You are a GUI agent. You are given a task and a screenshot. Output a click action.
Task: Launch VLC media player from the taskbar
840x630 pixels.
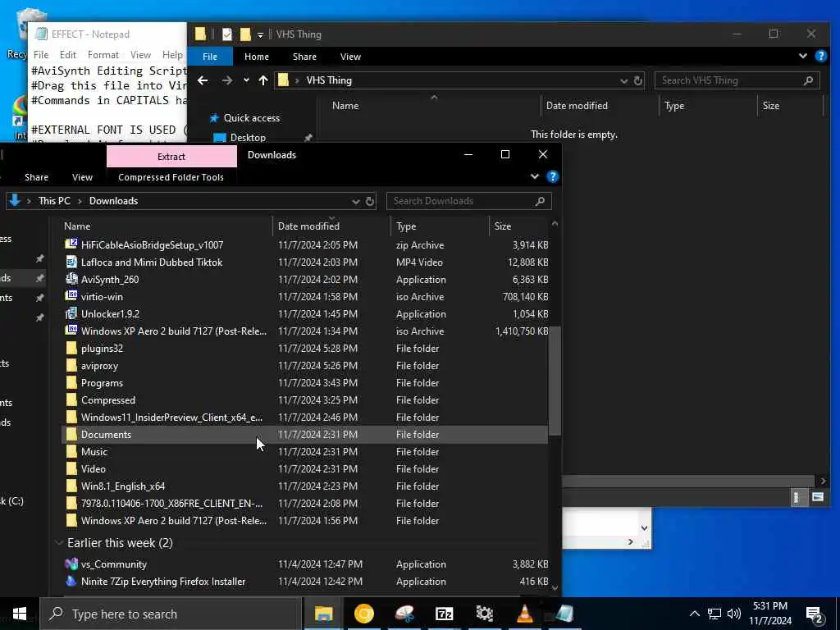tap(524, 614)
